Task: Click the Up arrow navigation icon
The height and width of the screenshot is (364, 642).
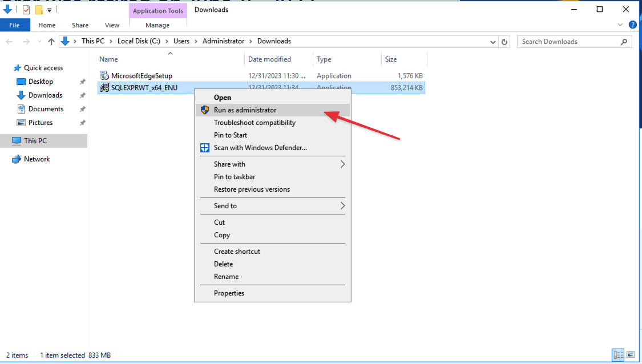Action: pos(51,42)
